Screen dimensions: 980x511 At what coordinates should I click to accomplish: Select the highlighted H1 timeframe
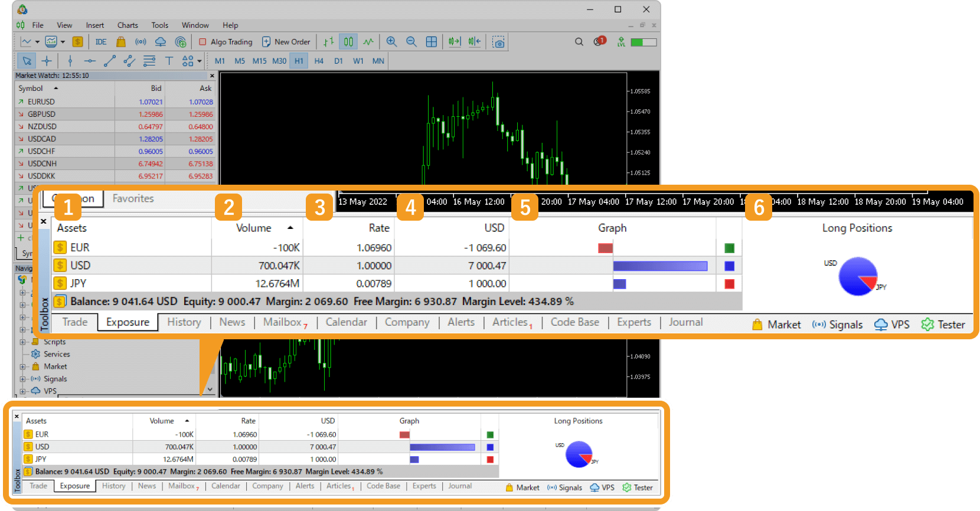point(299,61)
